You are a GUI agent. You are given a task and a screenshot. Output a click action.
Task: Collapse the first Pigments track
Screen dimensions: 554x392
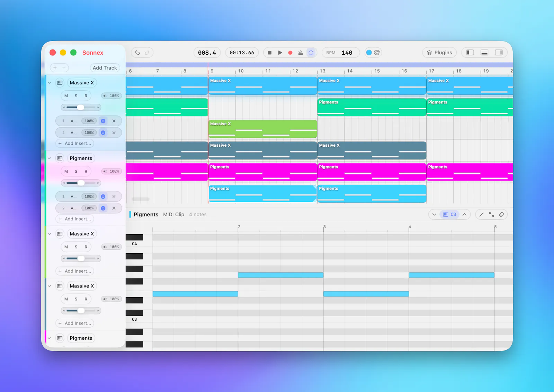[50, 158]
